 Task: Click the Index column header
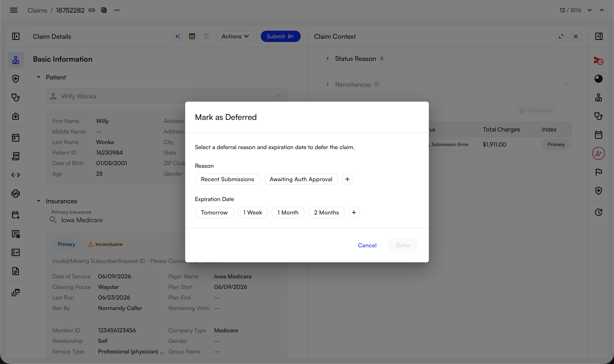549,129
